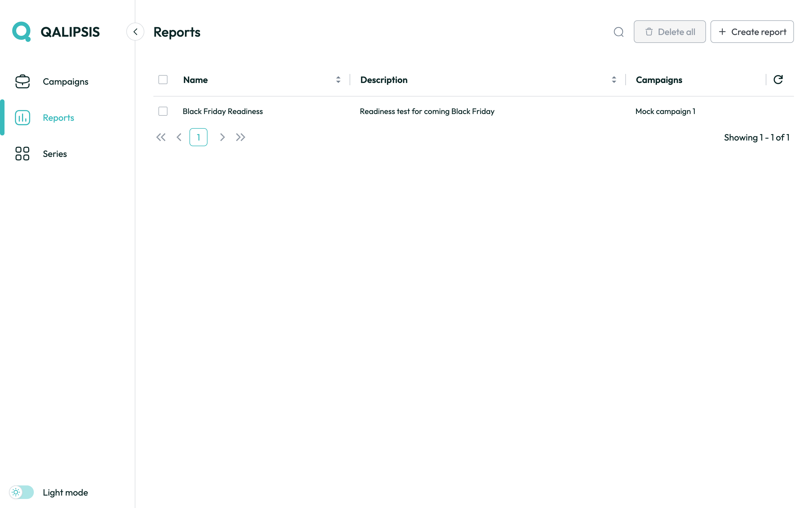Click the Mock campaign 1 cell
The height and width of the screenshot is (508, 812).
pos(665,111)
